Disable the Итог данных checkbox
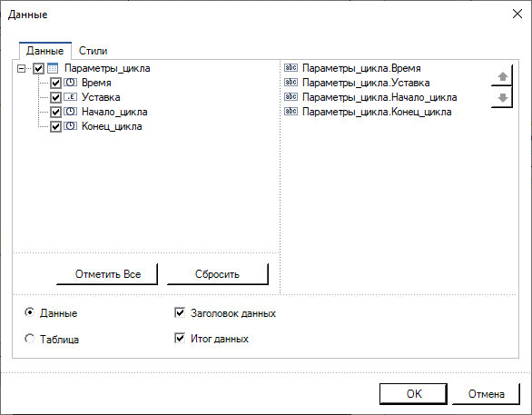This screenshot has width=532, height=415. coord(180,338)
